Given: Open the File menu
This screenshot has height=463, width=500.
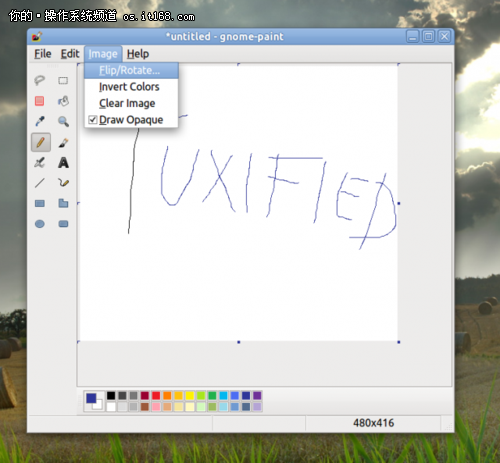Looking at the screenshot, I should [x=43, y=54].
